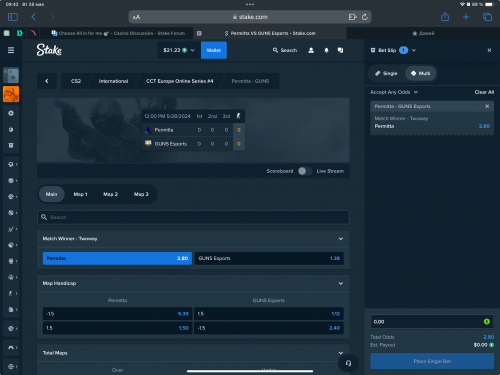The height and width of the screenshot is (375, 500).
Task: Select GUNS Esports 1.5 handicap 1.12
Action: pos(269,314)
